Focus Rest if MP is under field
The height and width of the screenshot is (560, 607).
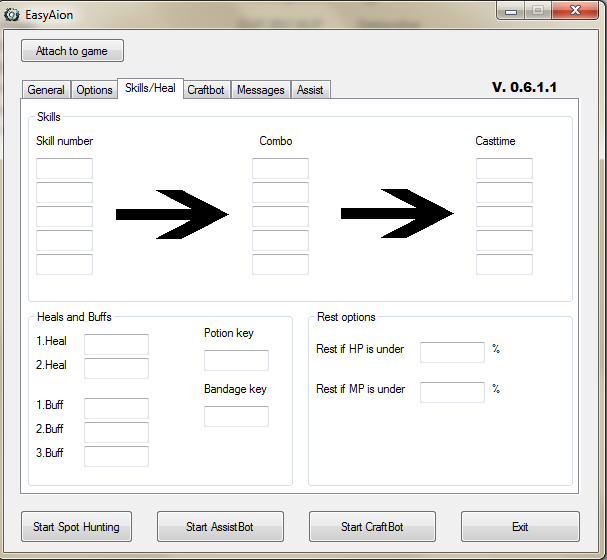point(452,392)
